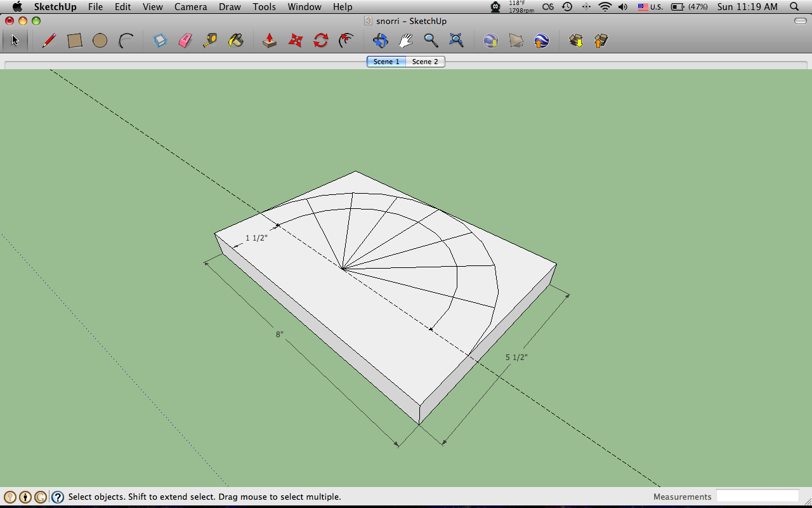Click the Creative Commons status icon
This screenshot has height=508, width=812.
[41, 497]
